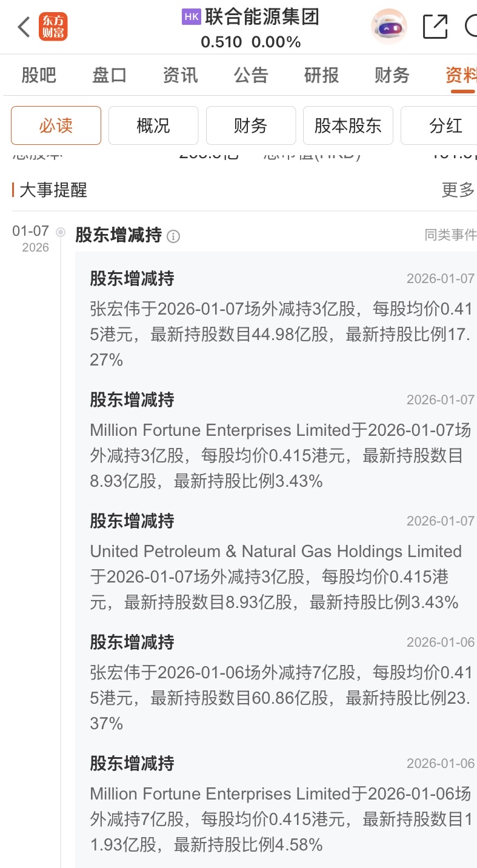
Task: Open the 资讯 tab
Action: click(180, 75)
